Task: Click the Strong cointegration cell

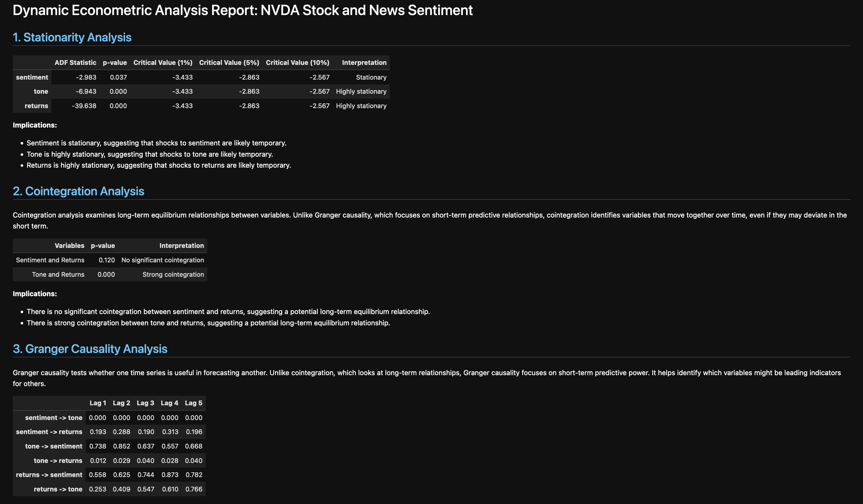Action: tap(173, 274)
